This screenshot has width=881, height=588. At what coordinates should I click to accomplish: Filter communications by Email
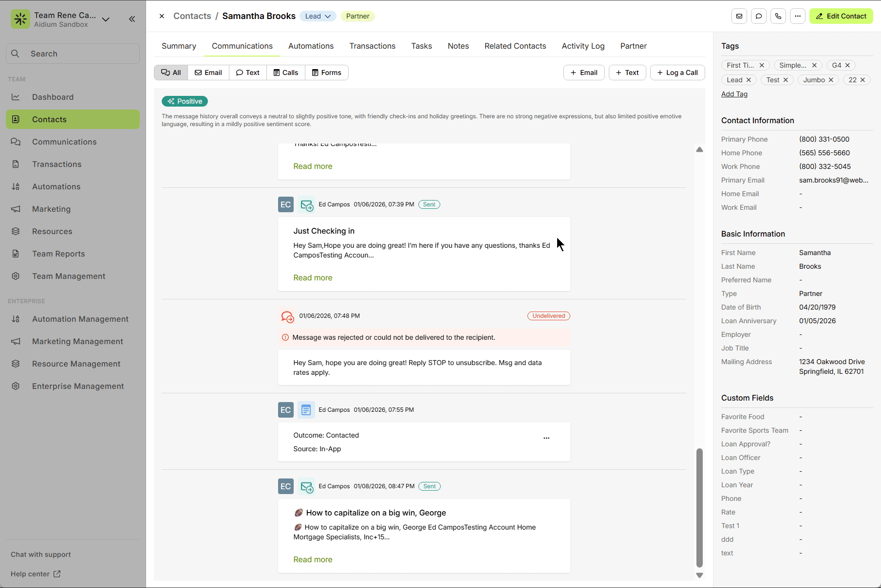(208, 73)
